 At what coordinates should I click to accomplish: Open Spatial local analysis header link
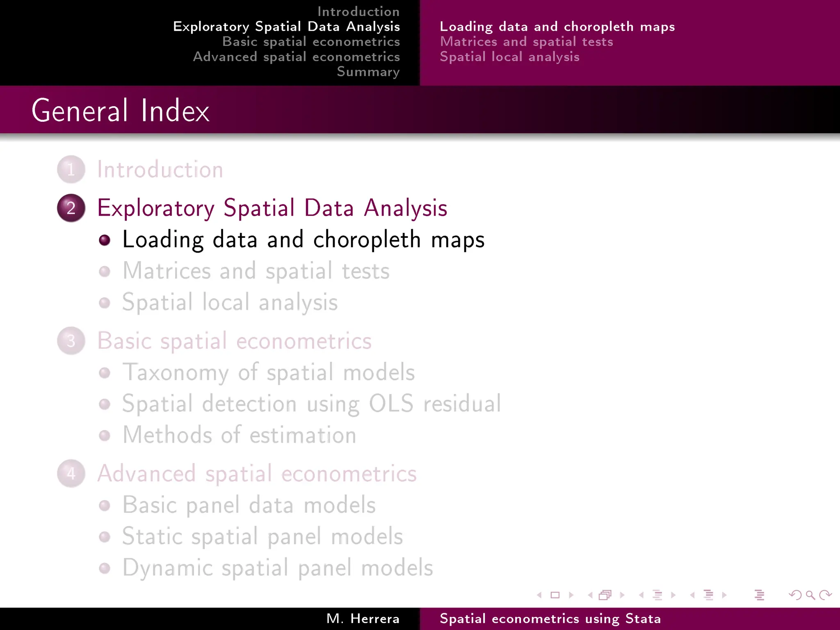[510, 57]
